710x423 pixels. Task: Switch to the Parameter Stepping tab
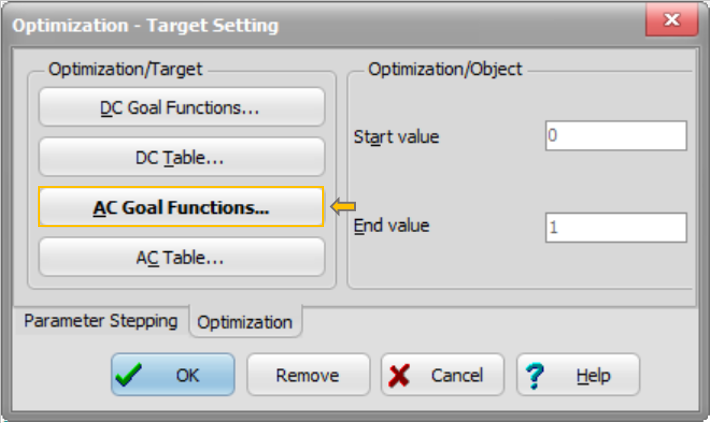(100, 321)
